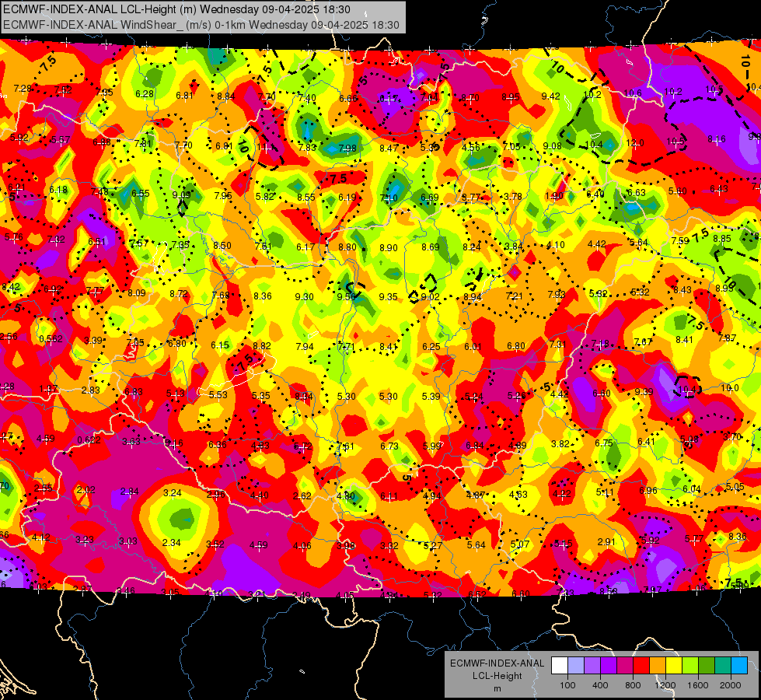The image size is (761, 700).
Task: Click the map value '3.24'
Action: pyautogui.click(x=173, y=493)
